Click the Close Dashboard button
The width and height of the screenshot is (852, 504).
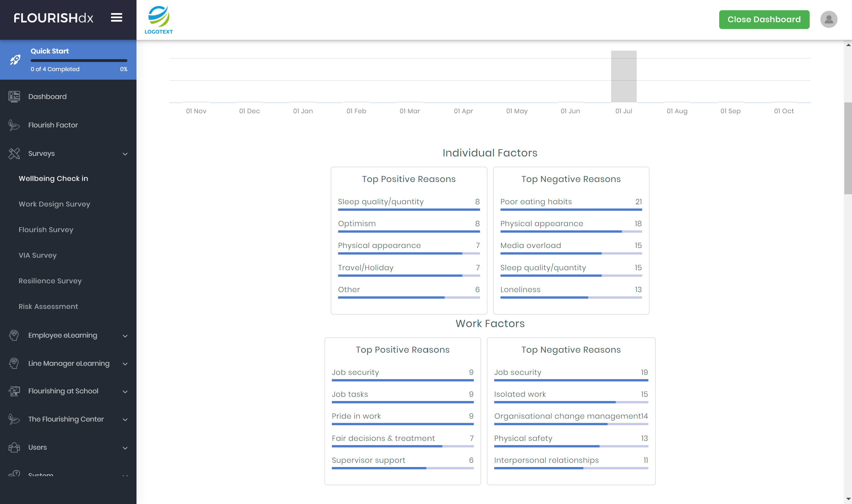tap(764, 19)
